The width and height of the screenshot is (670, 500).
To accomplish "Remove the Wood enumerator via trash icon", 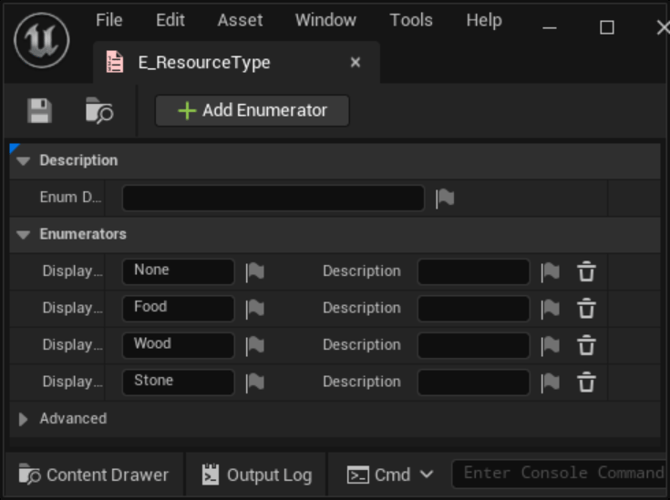I will 587,345.
